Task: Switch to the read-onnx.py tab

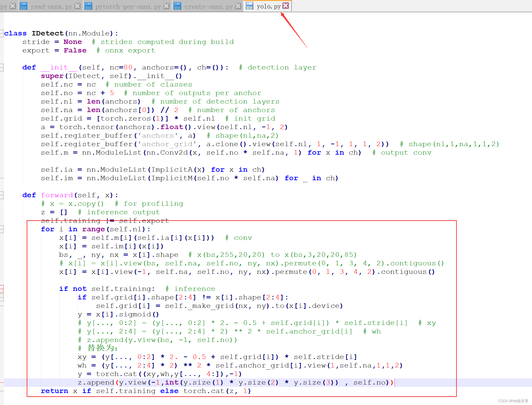Action: (x=51, y=6)
